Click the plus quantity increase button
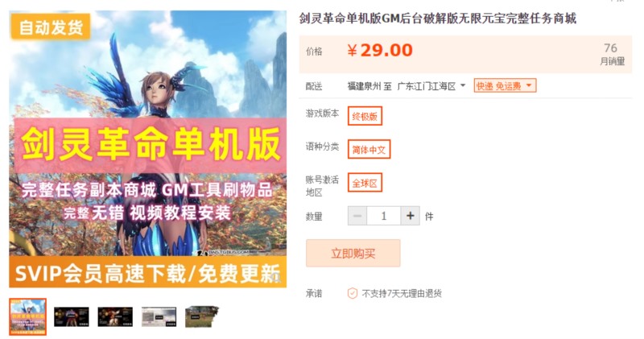Screen dimensions: 644x339 click(x=410, y=216)
